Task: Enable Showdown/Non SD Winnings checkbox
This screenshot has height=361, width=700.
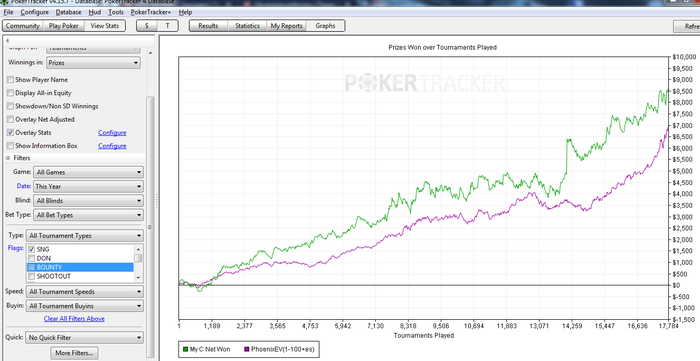Action: click(x=10, y=106)
